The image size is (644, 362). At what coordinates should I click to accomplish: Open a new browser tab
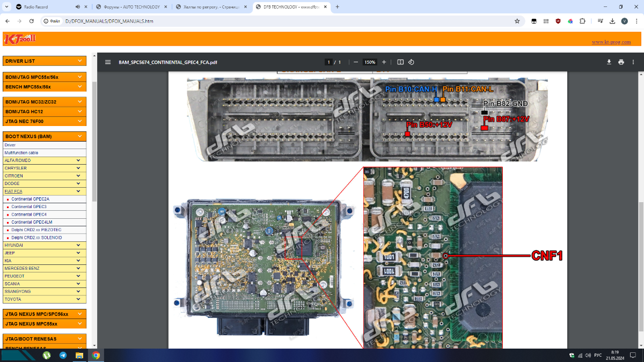tap(338, 7)
